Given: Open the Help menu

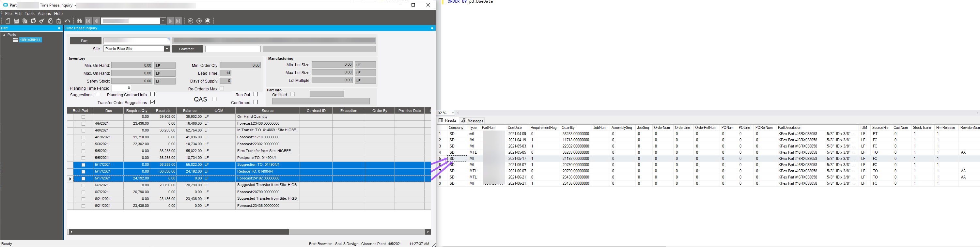Looking at the screenshot, I should coord(58,14).
